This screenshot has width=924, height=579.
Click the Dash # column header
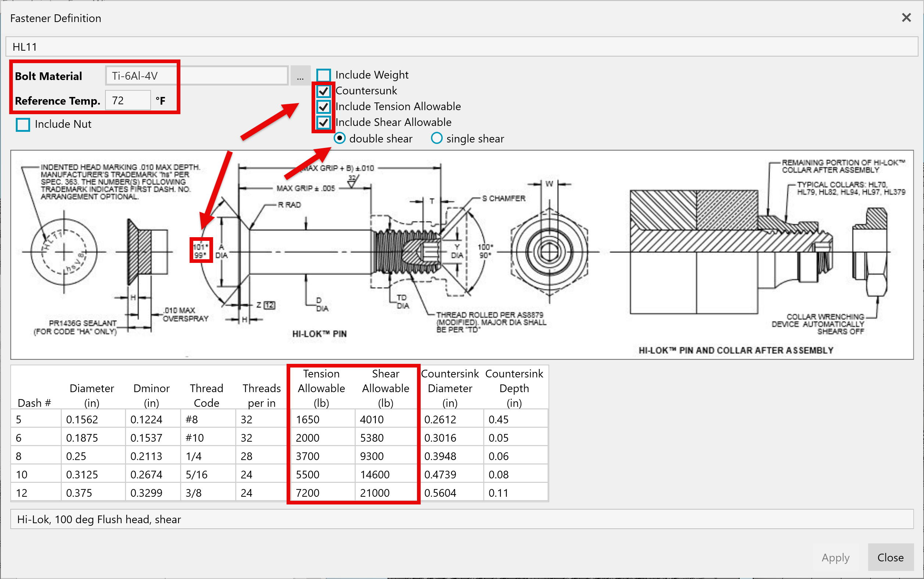tap(35, 403)
